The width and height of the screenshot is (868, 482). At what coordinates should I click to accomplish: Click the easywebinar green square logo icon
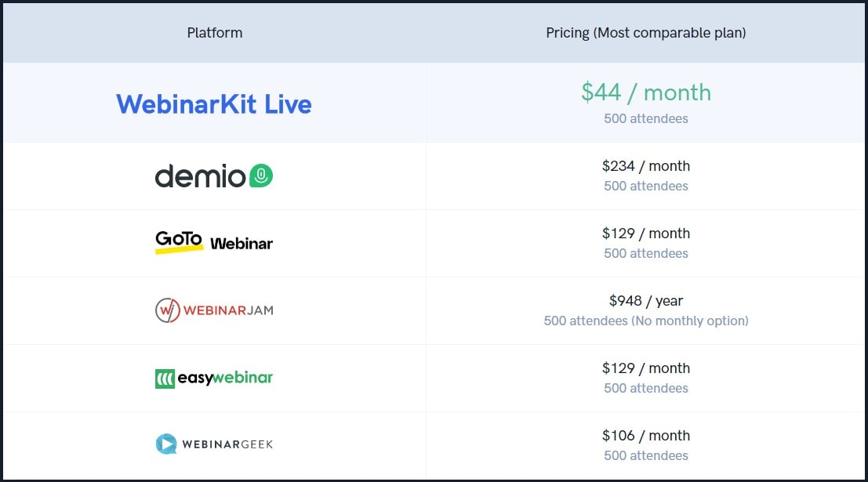(165, 379)
